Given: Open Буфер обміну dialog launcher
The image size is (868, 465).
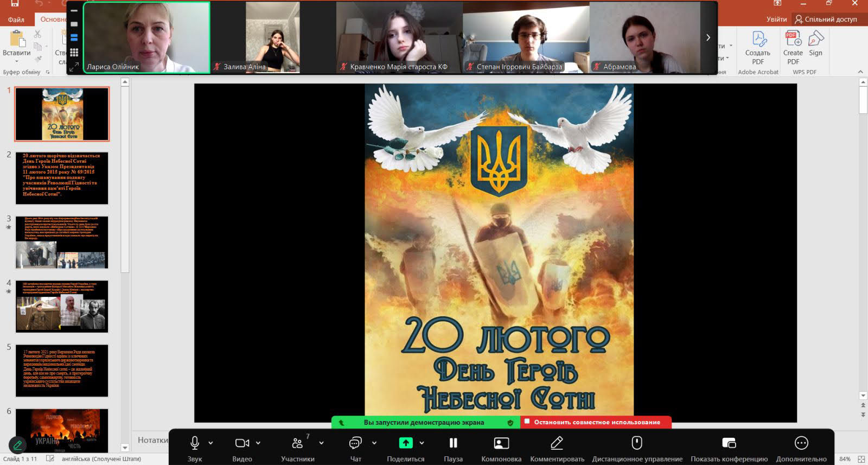Looking at the screenshot, I should click(48, 72).
